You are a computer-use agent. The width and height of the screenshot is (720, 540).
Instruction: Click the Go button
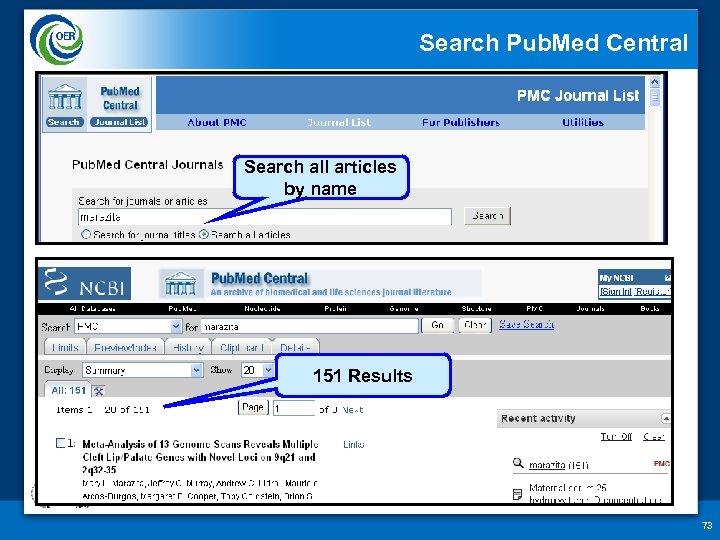coord(438,325)
